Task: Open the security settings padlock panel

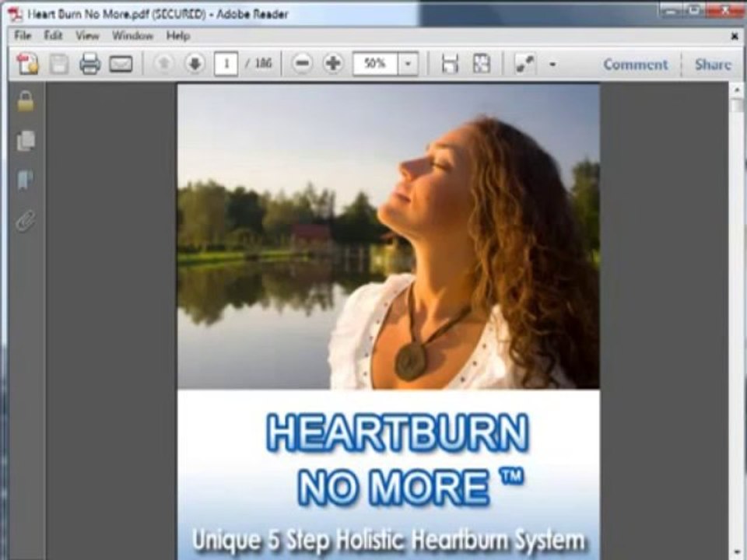Action: point(26,102)
